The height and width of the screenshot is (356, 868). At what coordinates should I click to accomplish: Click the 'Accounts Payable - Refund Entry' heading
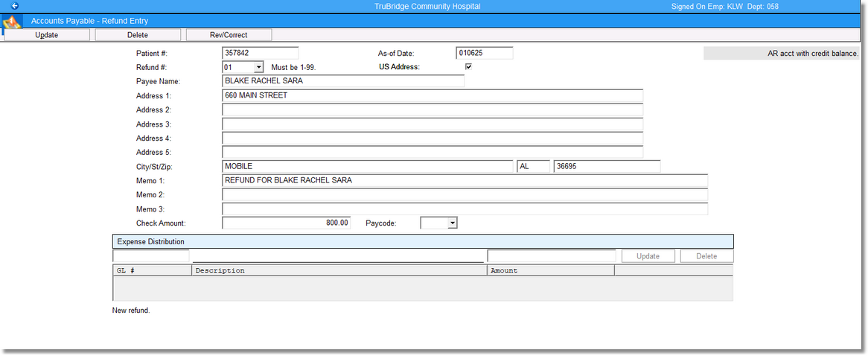89,21
